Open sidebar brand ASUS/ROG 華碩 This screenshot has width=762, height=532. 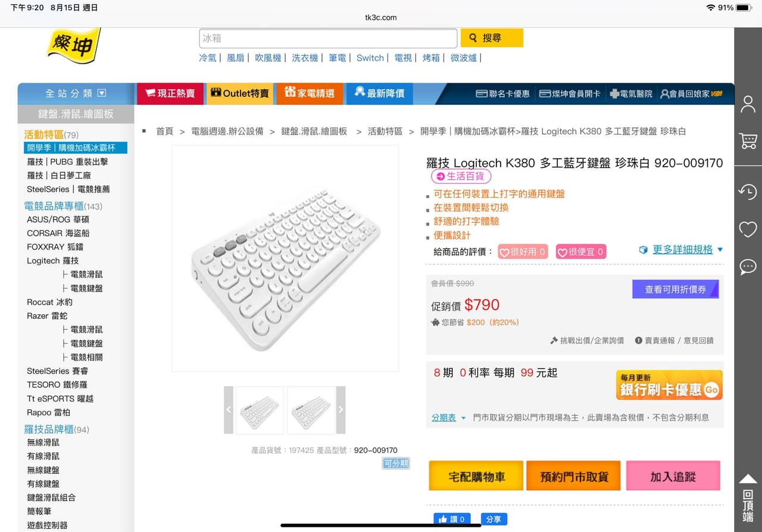click(58, 219)
